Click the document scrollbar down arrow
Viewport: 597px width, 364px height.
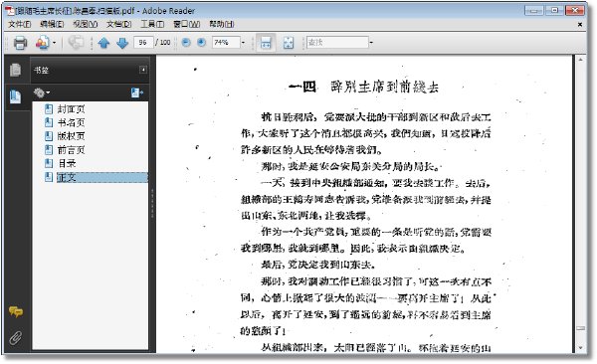coord(581,348)
